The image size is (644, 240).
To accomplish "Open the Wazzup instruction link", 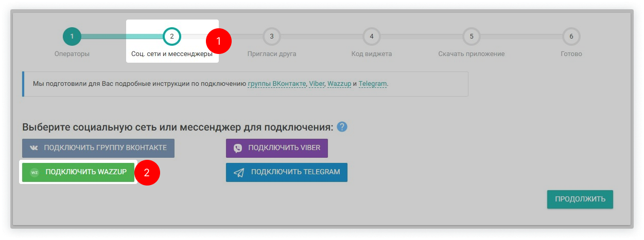I will [339, 84].
